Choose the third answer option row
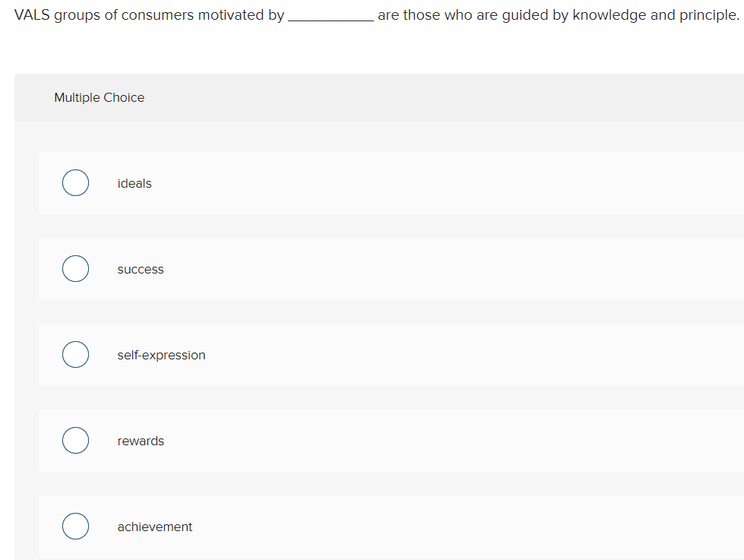744x560 pixels. (380, 354)
